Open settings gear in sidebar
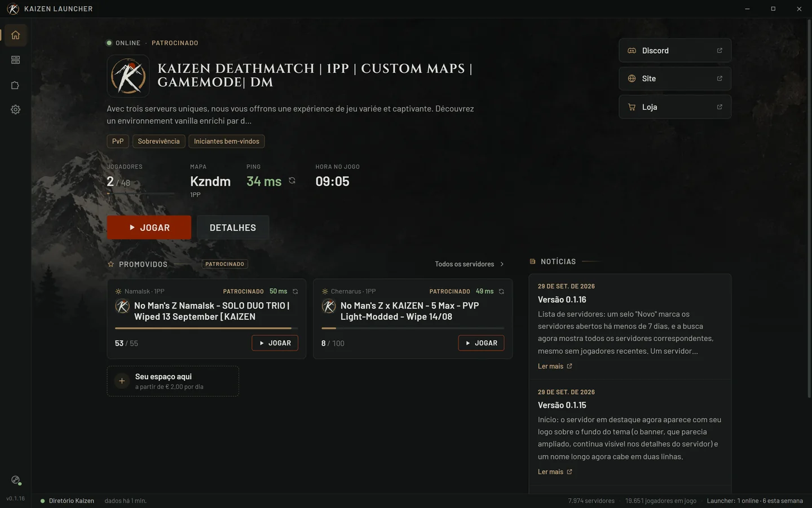The image size is (812, 508). (x=15, y=110)
